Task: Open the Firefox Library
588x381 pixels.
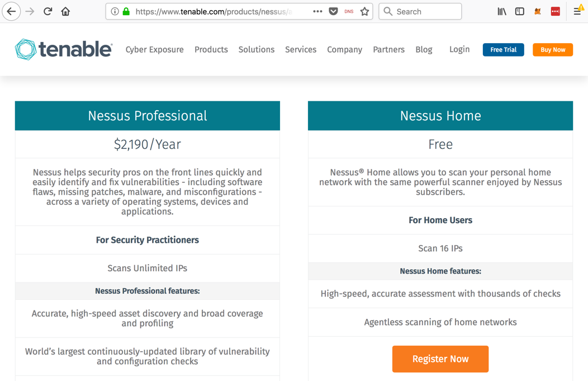Action: click(x=502, y=11)
